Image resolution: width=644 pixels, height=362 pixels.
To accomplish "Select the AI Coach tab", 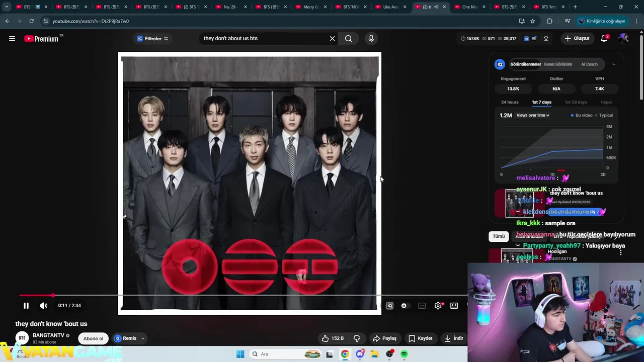I will (x=589, y=64).
